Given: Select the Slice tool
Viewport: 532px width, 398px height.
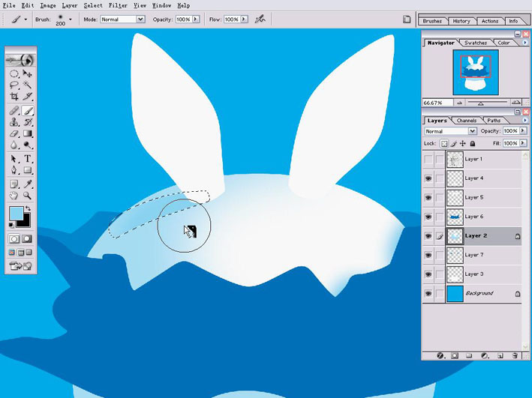Looking at the screenshot, I should [28, 96].
